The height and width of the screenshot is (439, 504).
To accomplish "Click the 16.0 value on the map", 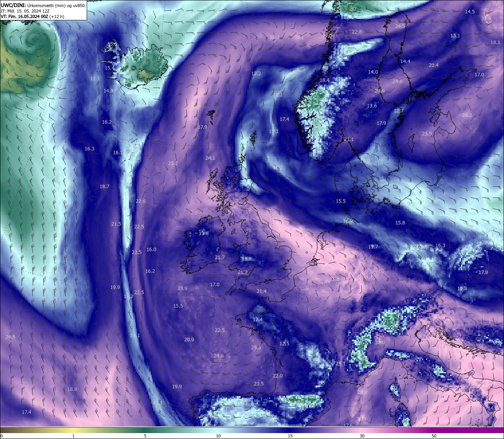I will point(151,250).
